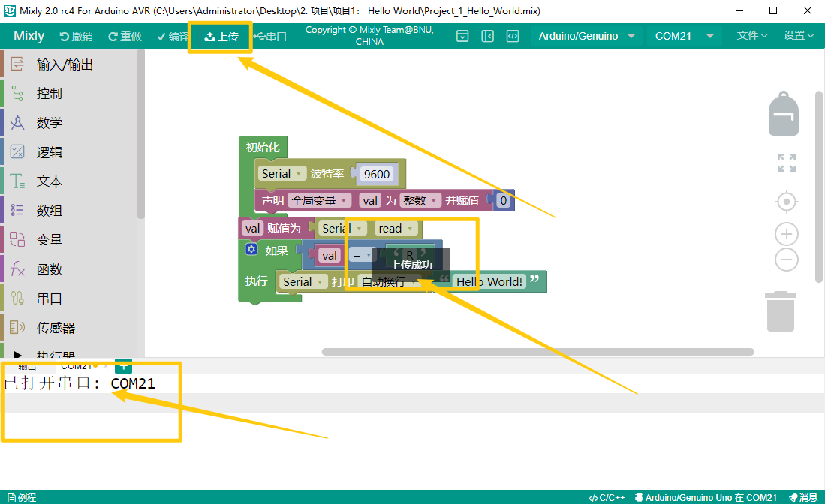This screenshot has height=504, width=825.
Task: Open the backpack icon on canvas
Action: pos(784,114)
